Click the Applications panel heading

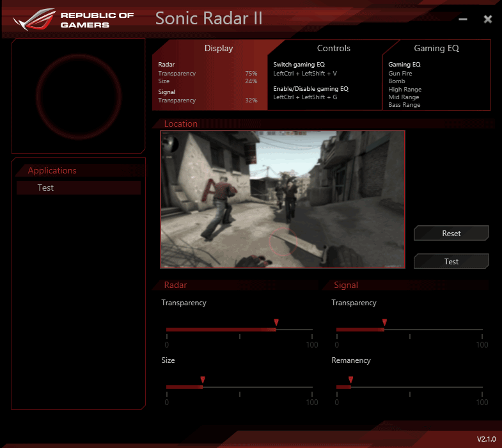pyautogui.click(x=52, y=170)
